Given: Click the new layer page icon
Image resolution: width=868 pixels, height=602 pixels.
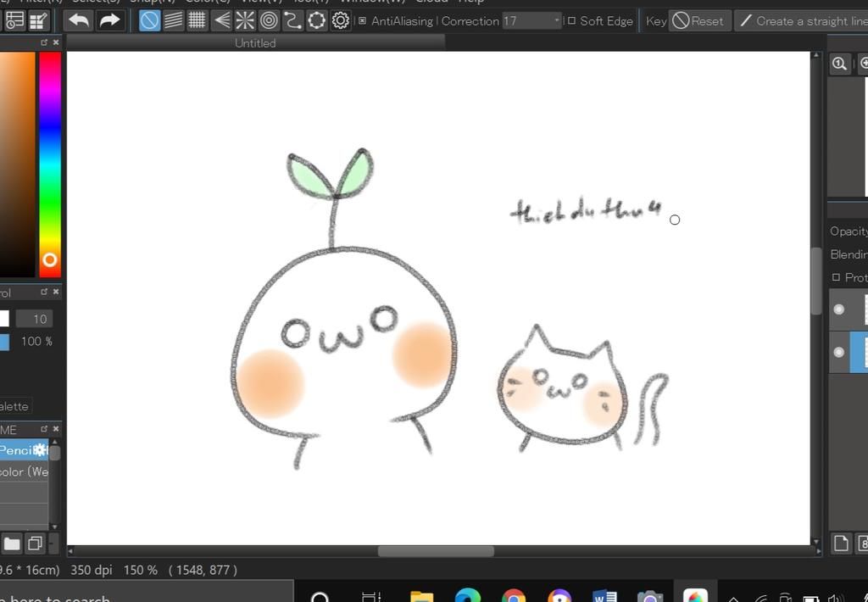Looking at the screenshot, I should pos(841,543).
